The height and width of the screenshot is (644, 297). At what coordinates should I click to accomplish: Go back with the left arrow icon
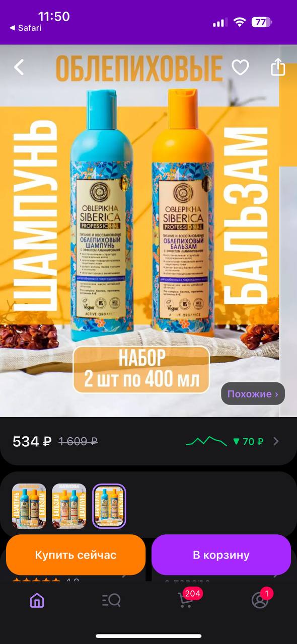(x=19, y=67)
